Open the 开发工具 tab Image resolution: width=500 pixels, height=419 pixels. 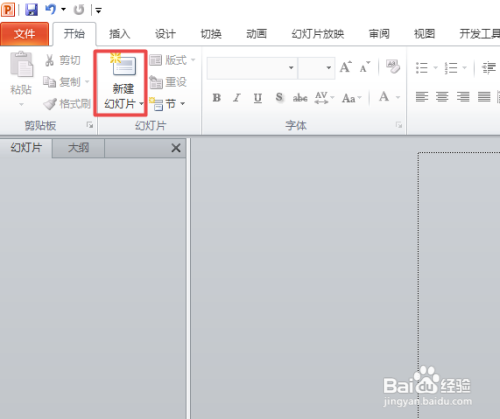click(x=479, y=34)
